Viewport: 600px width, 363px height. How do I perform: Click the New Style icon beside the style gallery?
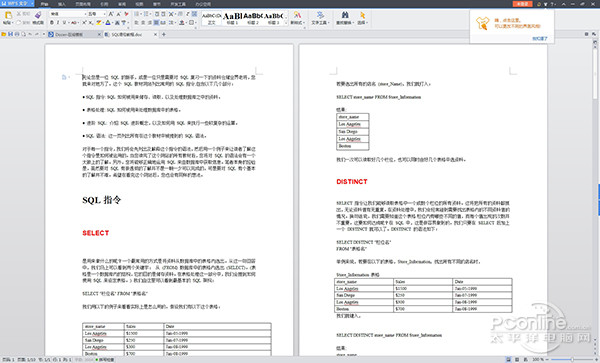(x=297, y=15)
